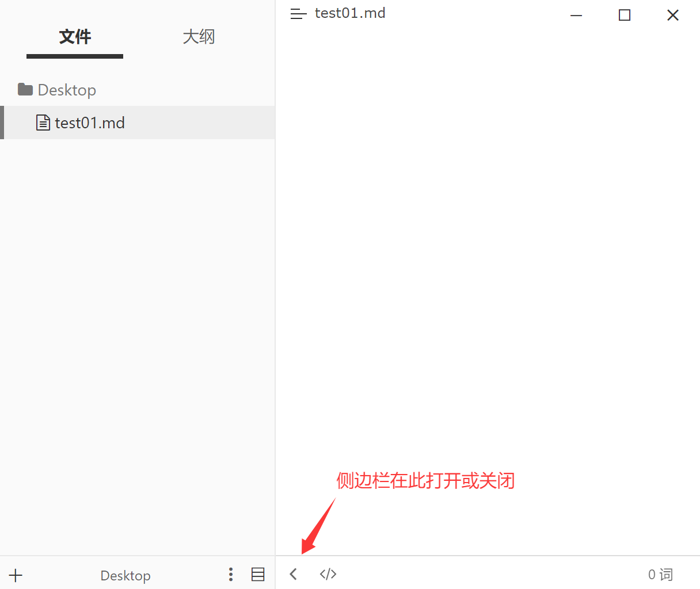Screen dimensions: 700x589
Task: Click the Desktop label in sidebar footer
Action: [125, 575]
